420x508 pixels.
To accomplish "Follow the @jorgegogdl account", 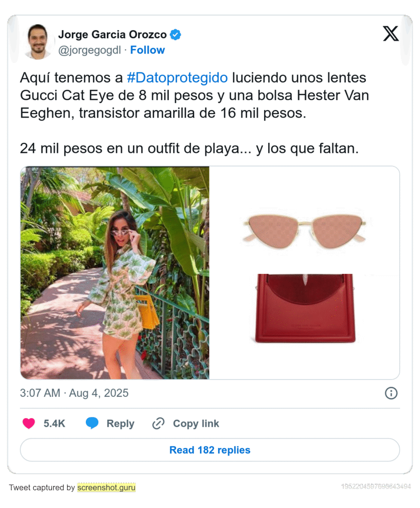I will click(x=147, y=50).
